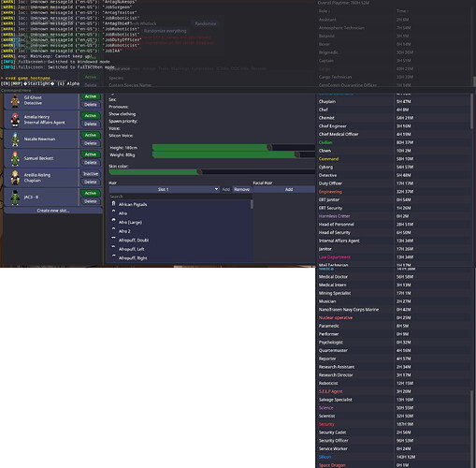Choose the African Pigtails hair icon
The image size is (476, 468).
(x=114, y=204)
